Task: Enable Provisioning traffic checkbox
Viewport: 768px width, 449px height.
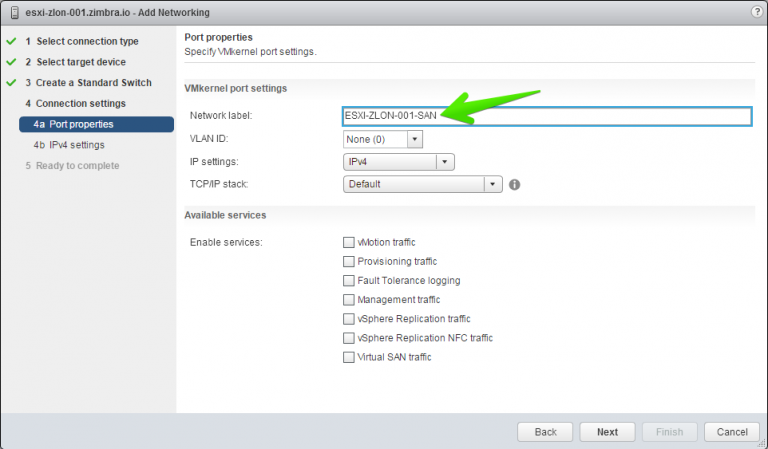Action: pos(349,261)
